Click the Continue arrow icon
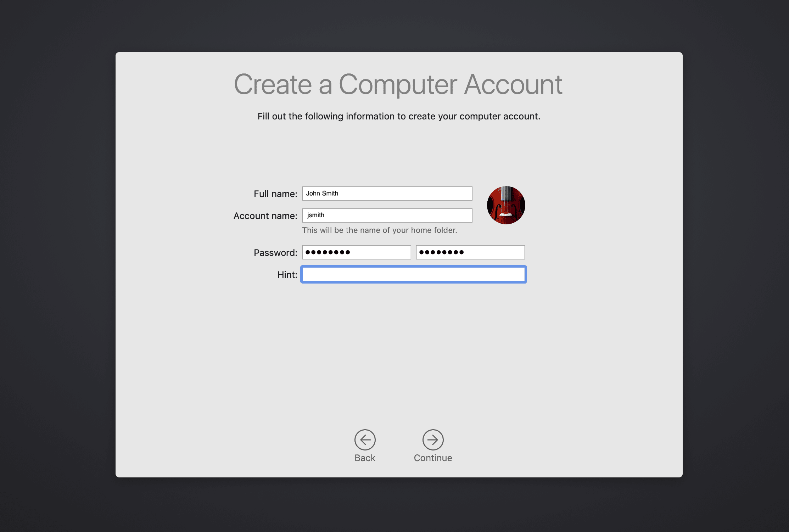 [433, 440]
